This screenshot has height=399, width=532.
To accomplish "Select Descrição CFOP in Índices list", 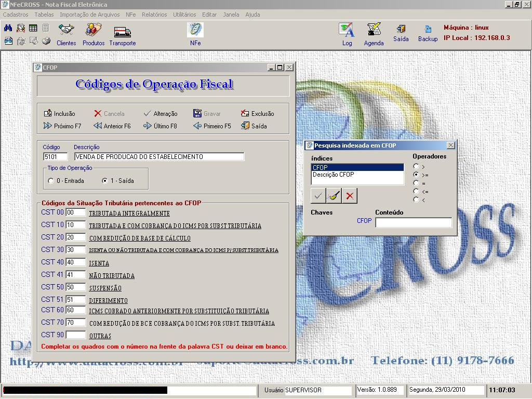I will click(357, 175).
